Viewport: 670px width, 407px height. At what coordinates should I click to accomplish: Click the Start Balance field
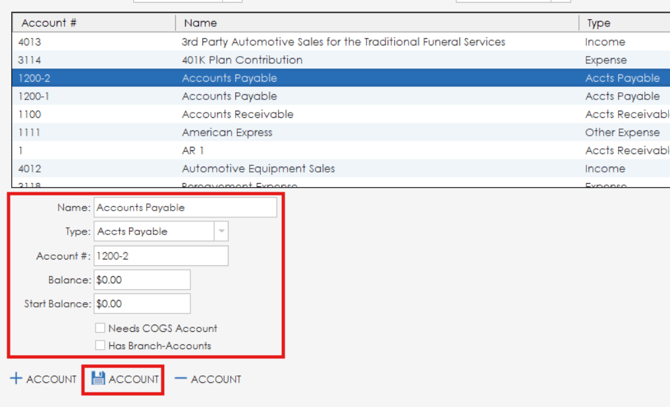(x=141, y=303)
